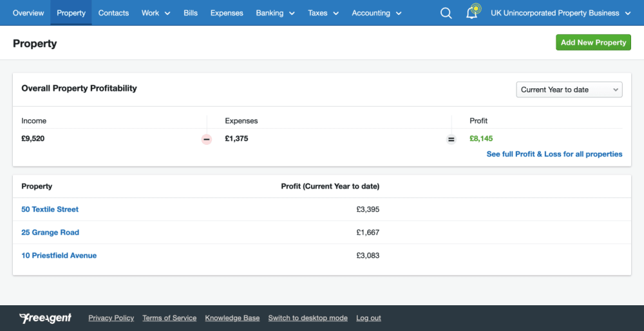Open the notifications bell

point(472,13)
